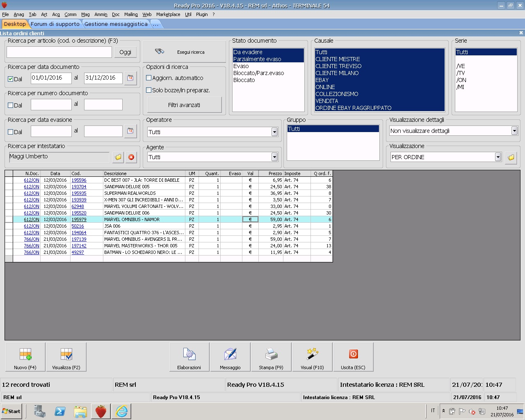Check Solo bozze/in preparaz. option

point(149,90)
